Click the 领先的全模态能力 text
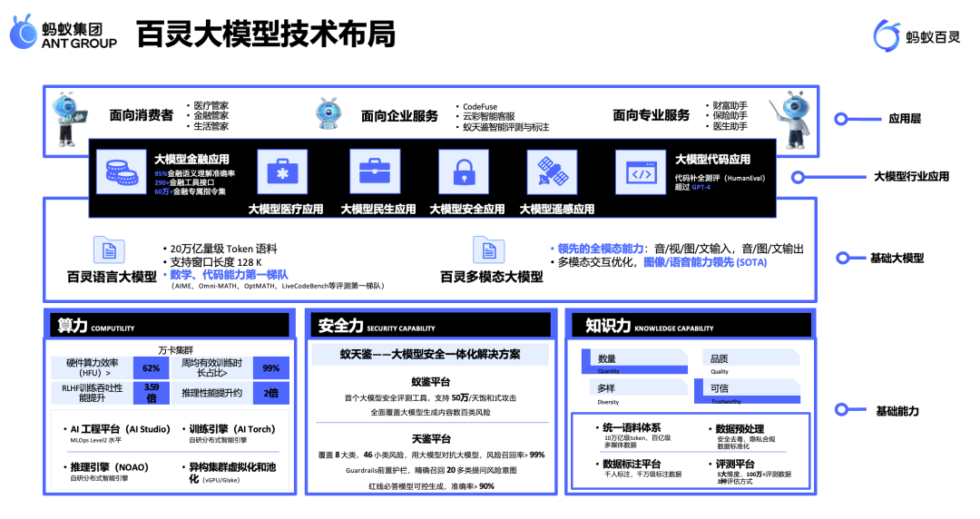Viewport: 980px width, 519px height. click(x=600, y=249)
